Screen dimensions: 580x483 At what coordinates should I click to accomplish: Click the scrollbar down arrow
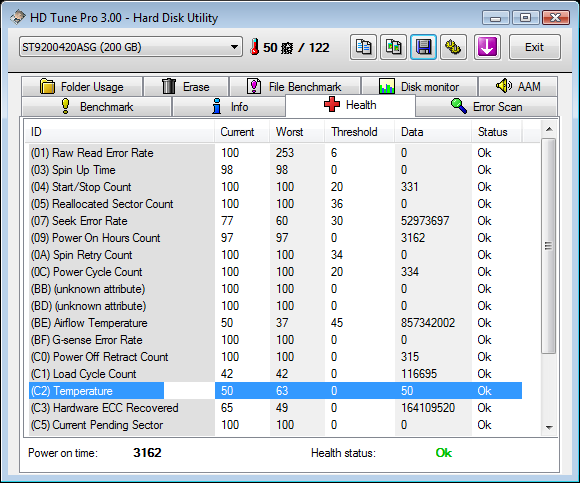[x=549, y=428]
